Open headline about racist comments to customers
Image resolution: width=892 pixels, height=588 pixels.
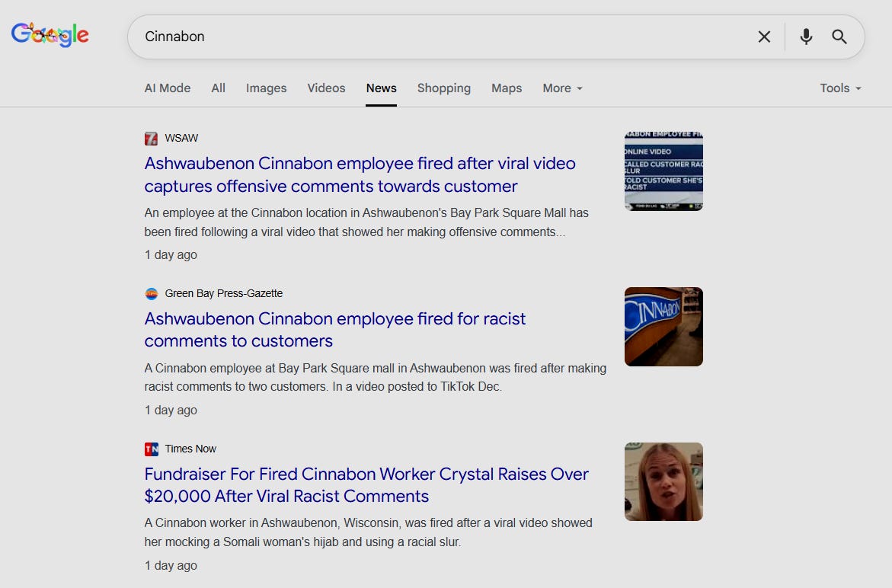point(335,330)
